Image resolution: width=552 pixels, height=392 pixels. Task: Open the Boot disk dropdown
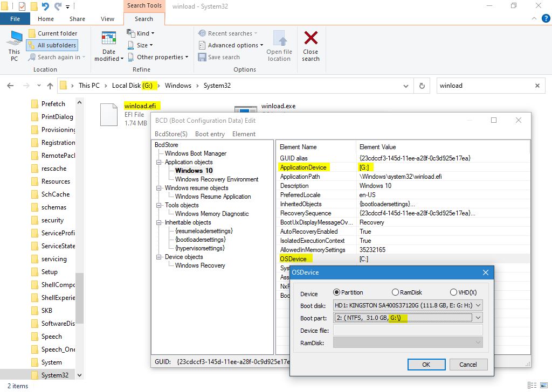[x=477, y=305]
